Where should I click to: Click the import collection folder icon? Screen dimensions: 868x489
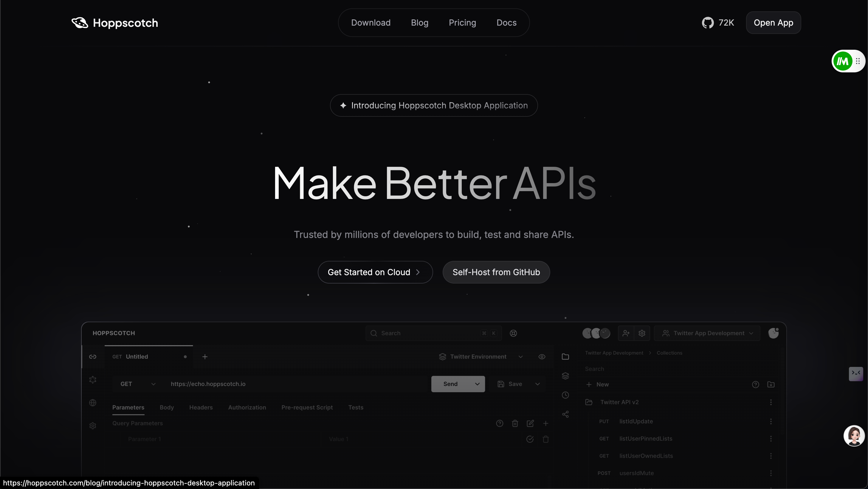click(x=771, y=384)
